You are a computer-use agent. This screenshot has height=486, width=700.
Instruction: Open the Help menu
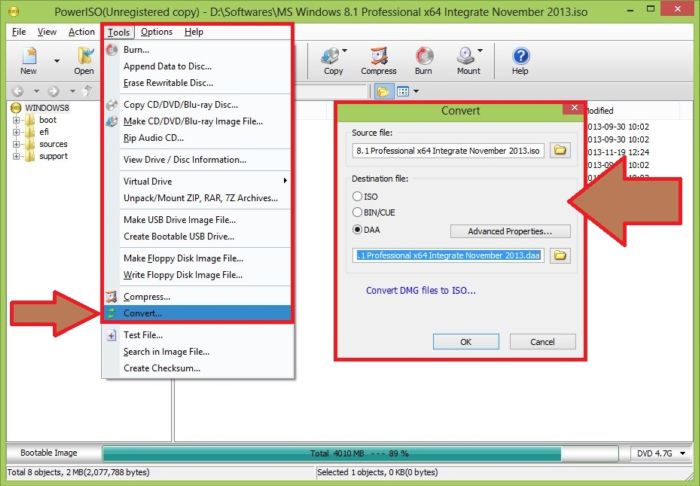(x=194, y=32)
